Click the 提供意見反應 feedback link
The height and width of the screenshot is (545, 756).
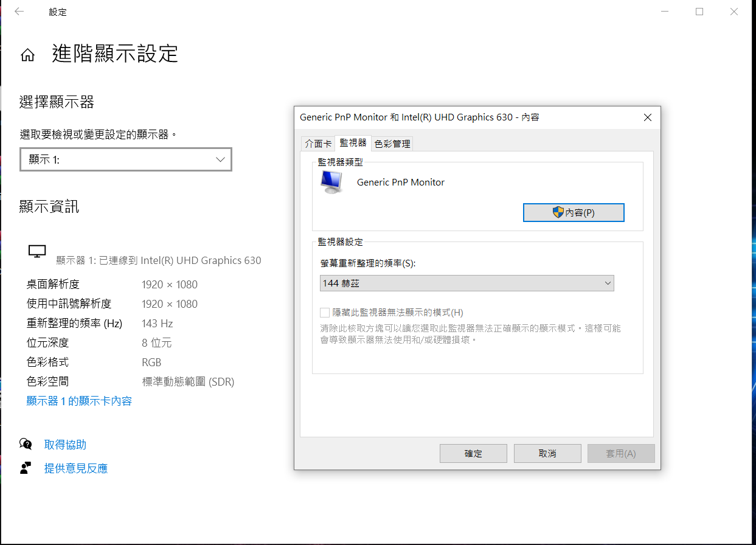(x=76, y=468)
